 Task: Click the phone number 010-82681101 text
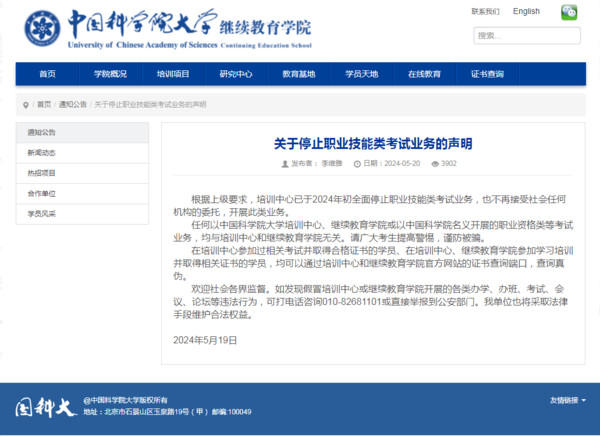pyautogui.click(x=352, y=302)
